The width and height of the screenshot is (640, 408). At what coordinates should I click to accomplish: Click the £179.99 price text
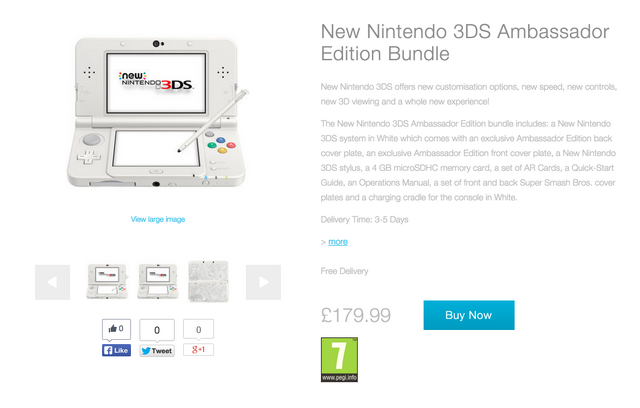click(x=356, y=315)
